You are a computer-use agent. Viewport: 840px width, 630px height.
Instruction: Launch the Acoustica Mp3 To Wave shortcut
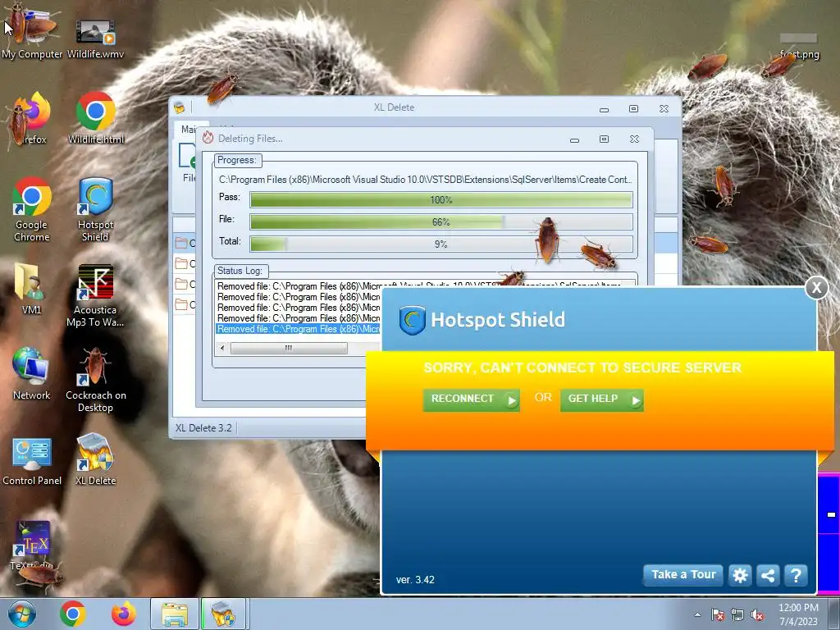[x=95, y=295]
